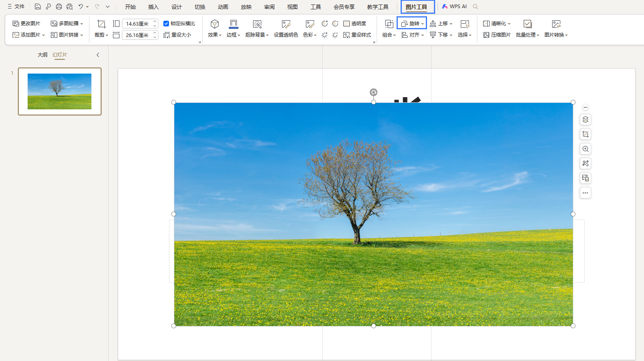The height and width of the screenshot is (361, 644).
Task: Open the 开始 (Home) tab
Action: pos(130,7)
